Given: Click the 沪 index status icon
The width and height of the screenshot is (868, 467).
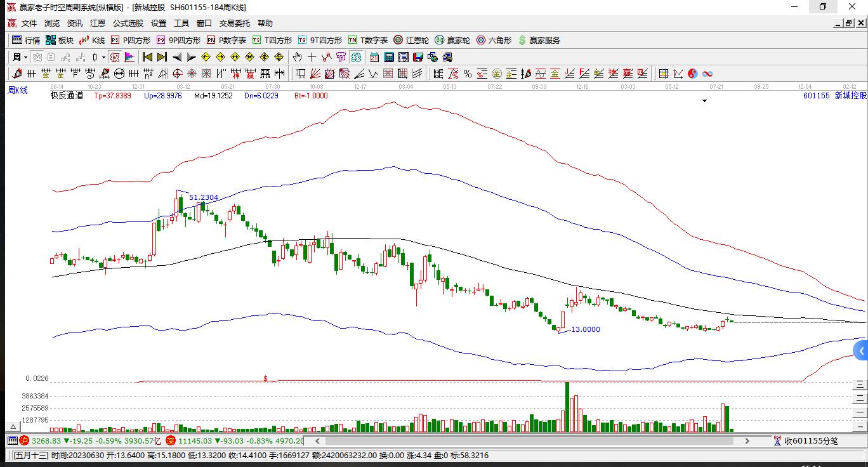Looking at the screenshot, I should pyautogui.click(x=24, y=440).
